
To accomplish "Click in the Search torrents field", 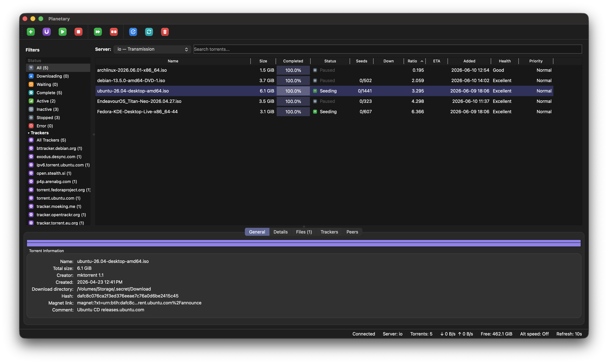I will 388,49.
